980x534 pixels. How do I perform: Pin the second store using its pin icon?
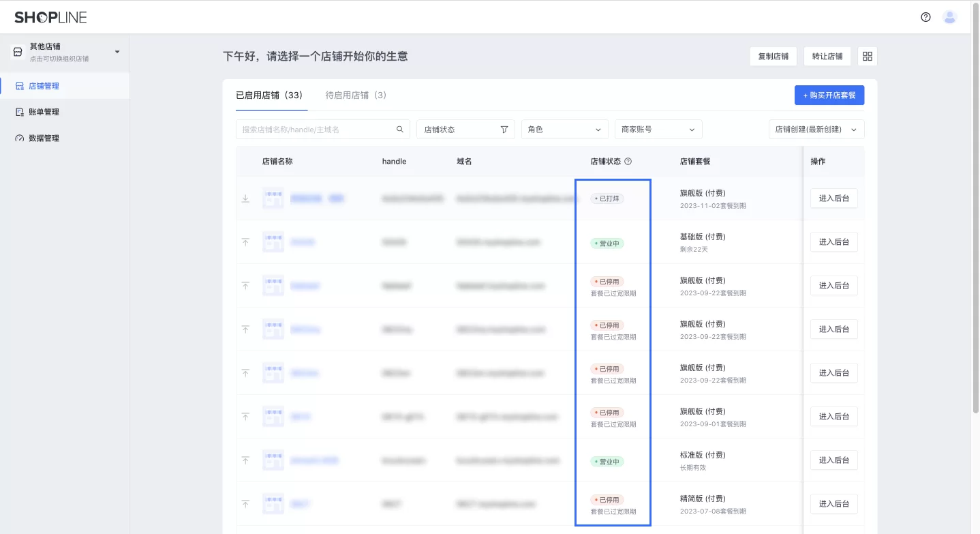click(245, 242)
